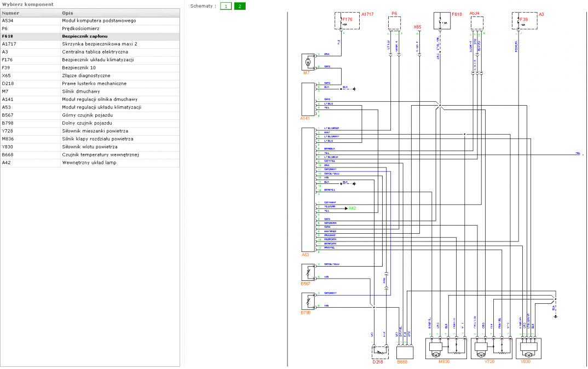
Task: Switch to schematic 1
Action: (x=226, y=6)
